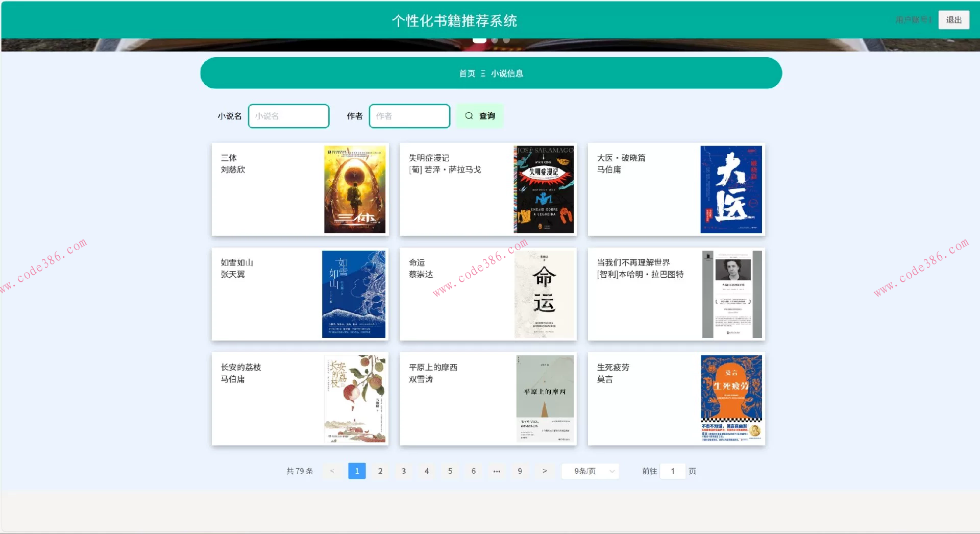Select 小说信息 in the navigation bar
980x534 pixels.
[x=507, y=74]
